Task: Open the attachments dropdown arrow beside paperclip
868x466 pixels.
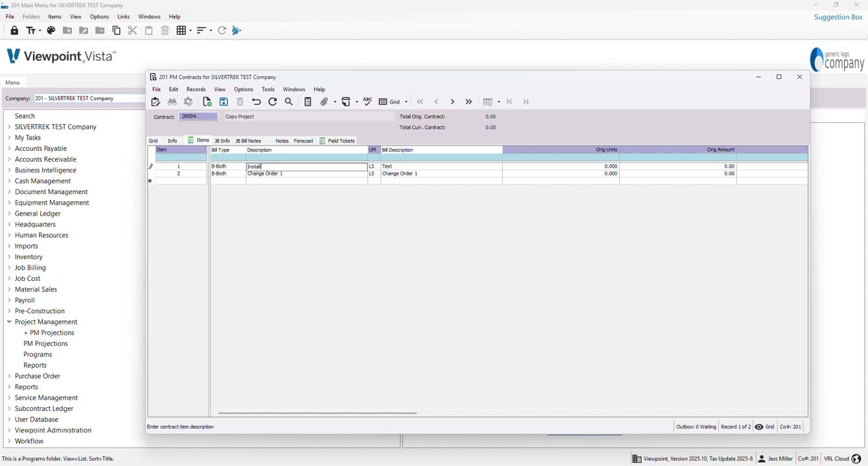Action: coord(335,102)
